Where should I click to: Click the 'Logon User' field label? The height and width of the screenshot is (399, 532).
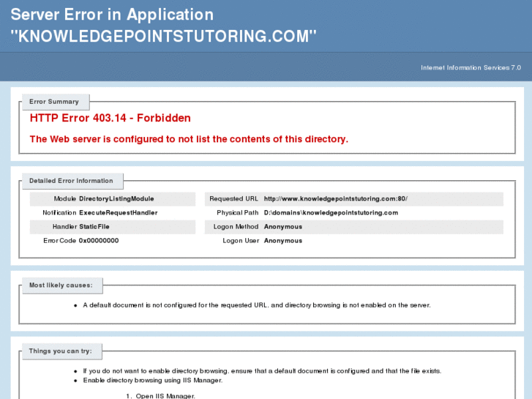point(241,240)
